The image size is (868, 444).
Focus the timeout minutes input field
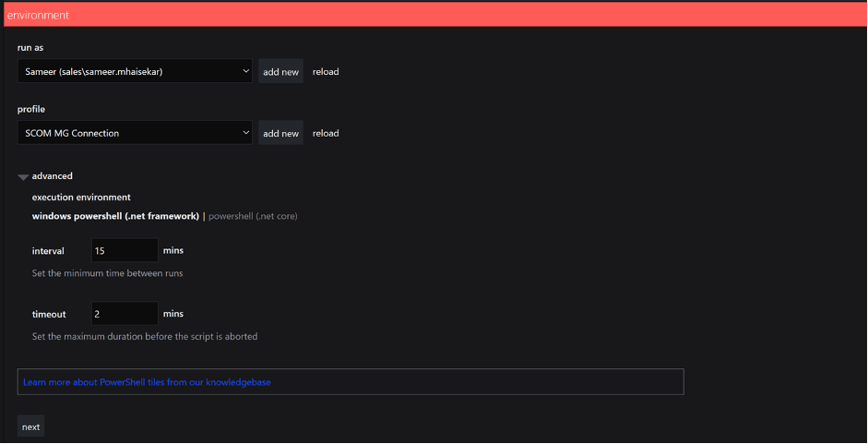pyautogui.click(x=125, y=314)
